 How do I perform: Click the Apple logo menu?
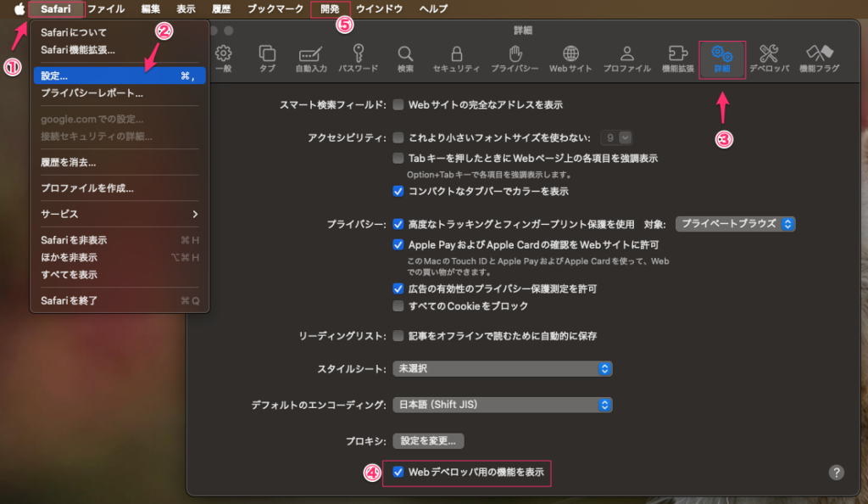coord(19,9)
